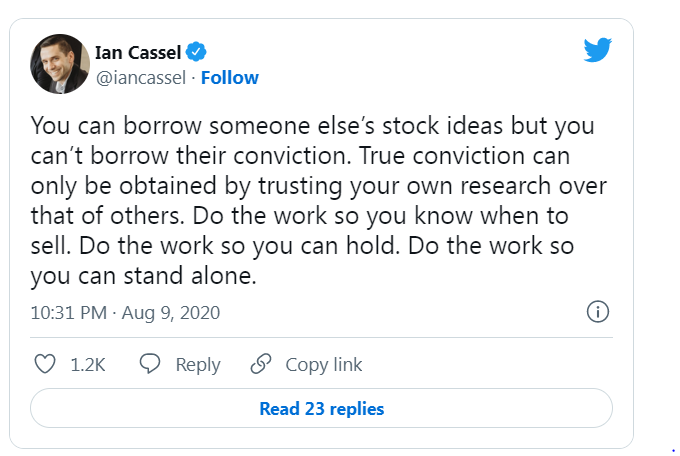Click the Reply text label
Image resolution: width=680 pixels, height=456 pixels.
[x=198, y=365]
